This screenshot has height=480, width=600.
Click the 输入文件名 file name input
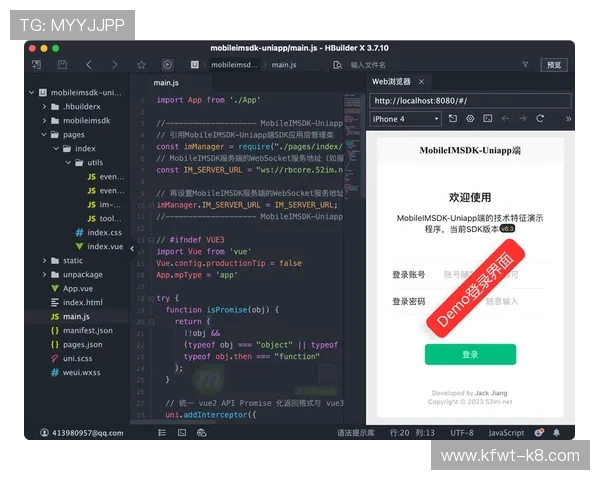pos(368,65)
